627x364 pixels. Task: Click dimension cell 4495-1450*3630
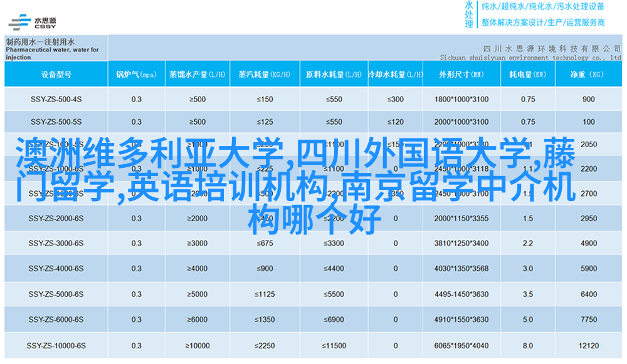coord(461,294)
